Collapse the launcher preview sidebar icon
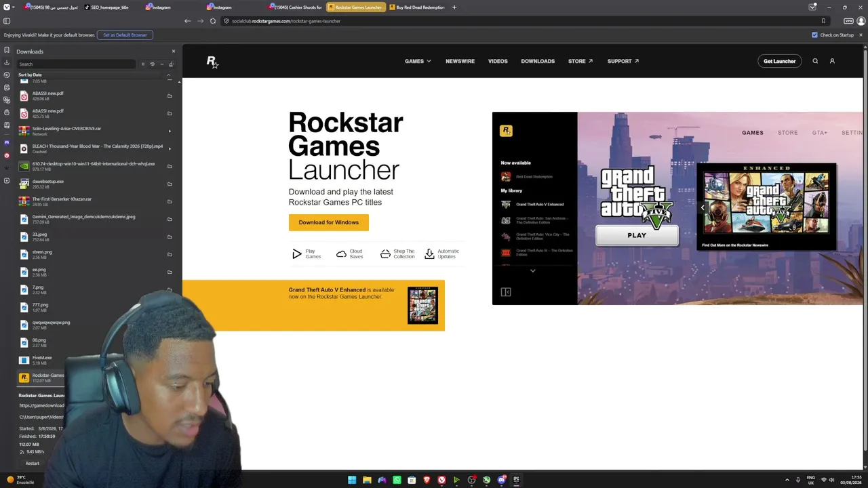 point(506,292)
